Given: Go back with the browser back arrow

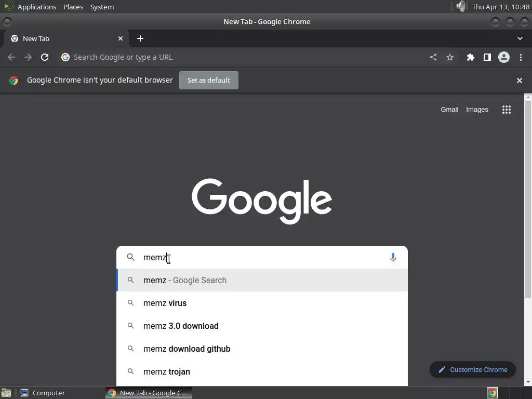Looking at the screenshot, I should pyautogui.click(x=11, y=57).
